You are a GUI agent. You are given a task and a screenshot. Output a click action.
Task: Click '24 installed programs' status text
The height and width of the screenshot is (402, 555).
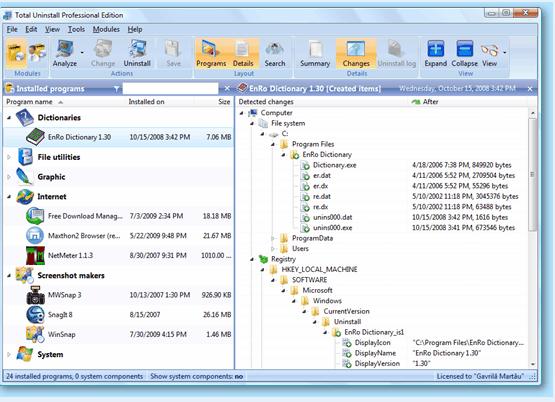tap(39, 376)
